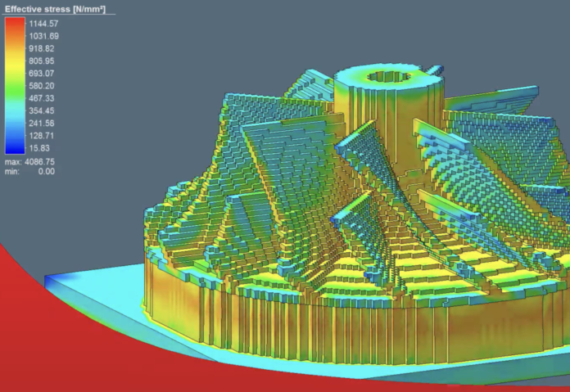Image resolution: width=570 pixels, height=392 pixels.
Task: Click the blue bottom of color scale
Action: pos(15,147)
